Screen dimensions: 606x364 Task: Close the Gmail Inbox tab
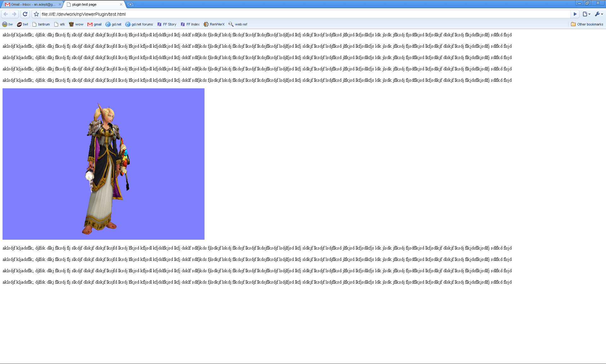click(60, 4)
